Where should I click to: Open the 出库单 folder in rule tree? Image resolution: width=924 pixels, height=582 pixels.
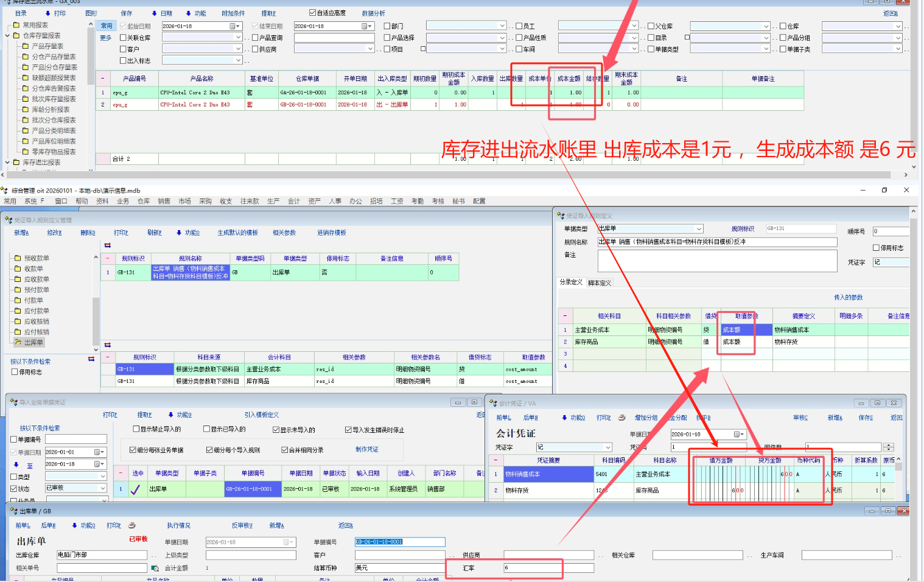(x=18, y=342)
